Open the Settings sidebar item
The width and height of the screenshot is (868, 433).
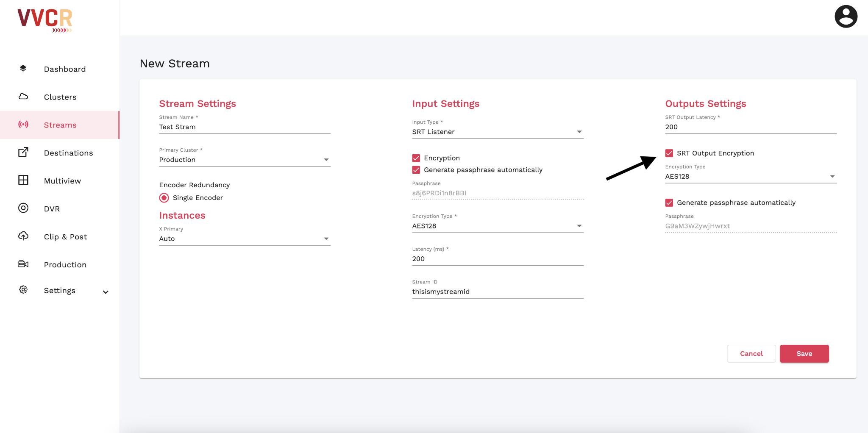click(x=60, y=291)
